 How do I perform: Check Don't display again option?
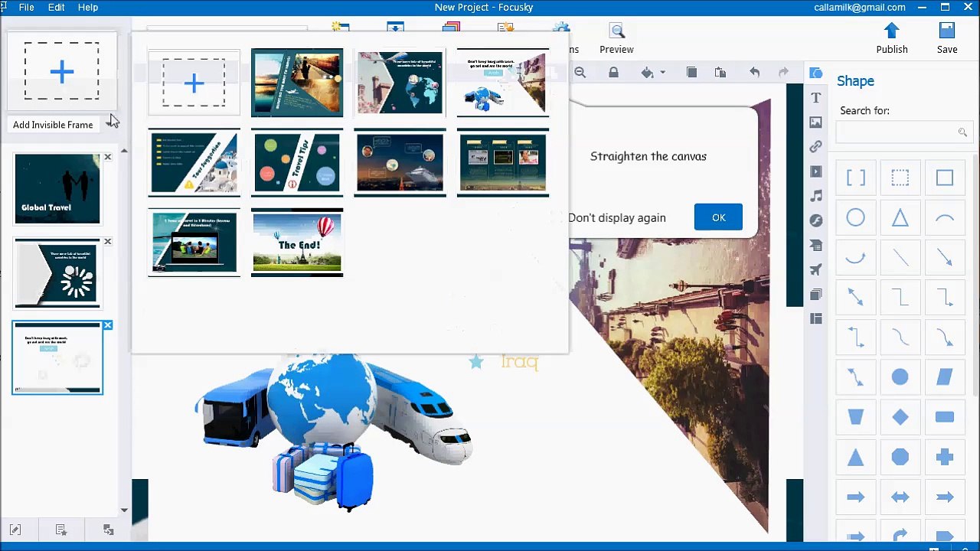pyautogui.click(x=616, y=217)
